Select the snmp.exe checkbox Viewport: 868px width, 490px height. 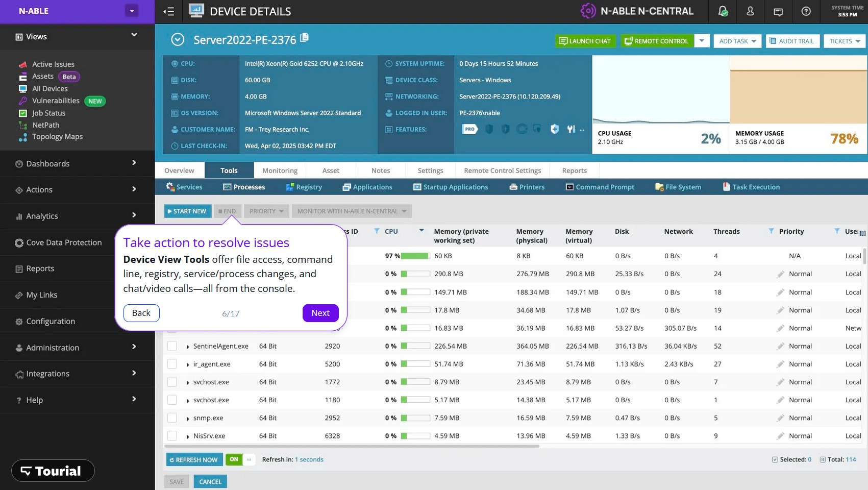[x=172, y=418]
